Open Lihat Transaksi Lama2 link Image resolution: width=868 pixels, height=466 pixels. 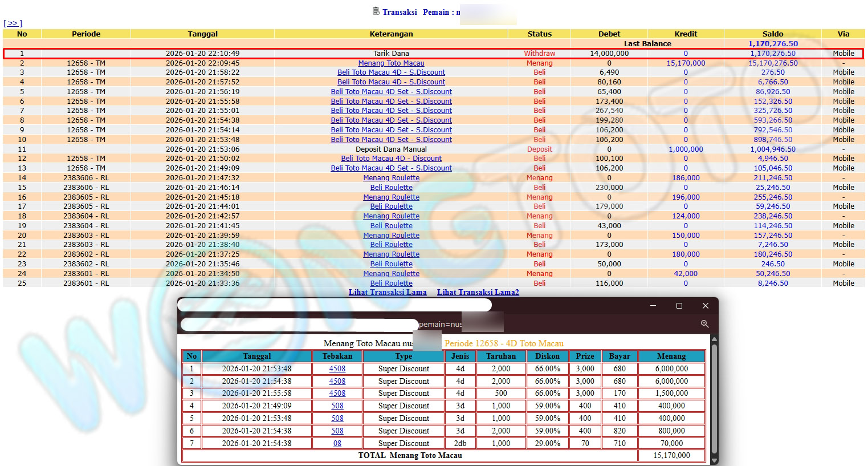[x=478, y=292]
